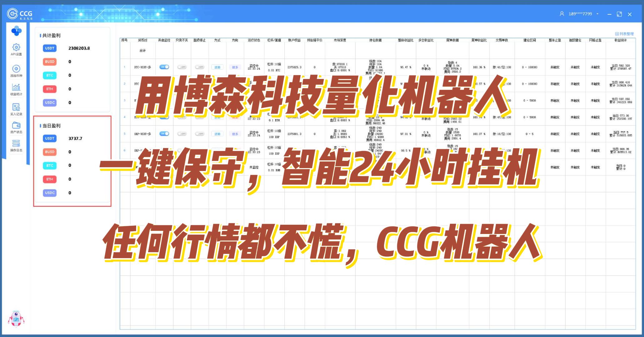Click the blue clover logo icon
This screenshot has height=337, width=644.
pos(16,31)
